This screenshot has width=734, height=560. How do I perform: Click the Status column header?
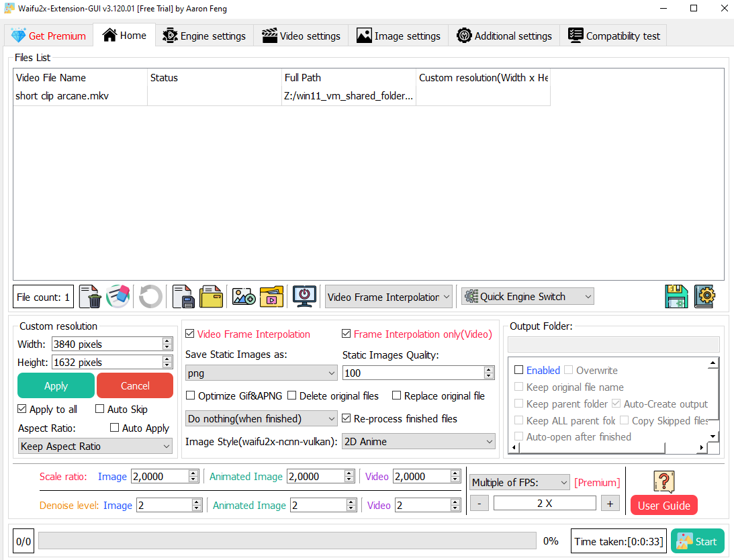[x=214, y=78]
